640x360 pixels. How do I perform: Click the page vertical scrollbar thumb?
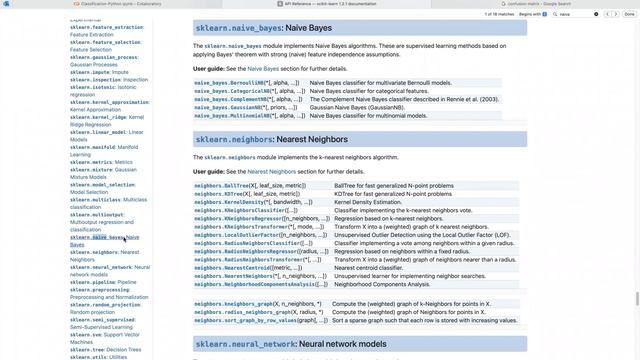click(x=637, y=299)
